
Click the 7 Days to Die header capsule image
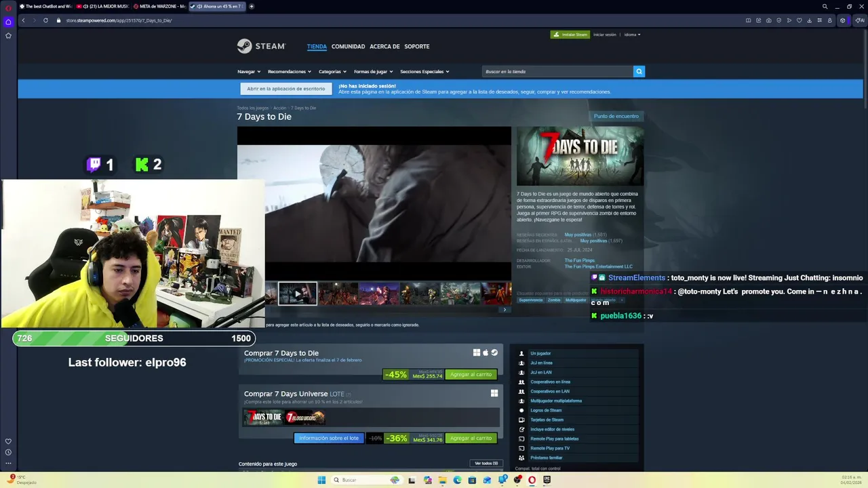580,156
